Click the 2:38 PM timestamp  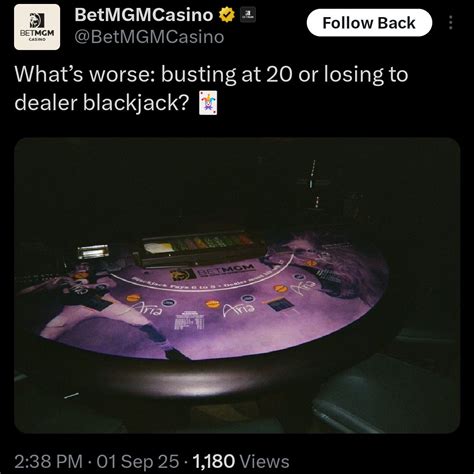(48, 462)
